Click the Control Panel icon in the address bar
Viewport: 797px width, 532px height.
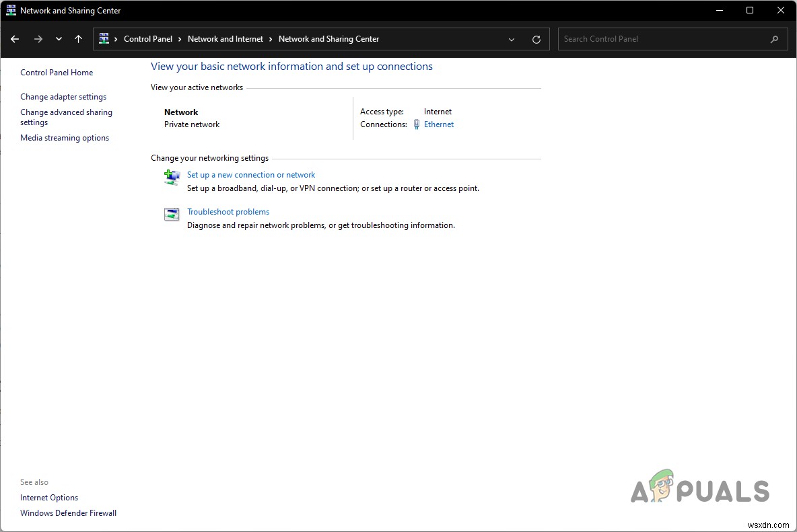(x=104, y=38)
